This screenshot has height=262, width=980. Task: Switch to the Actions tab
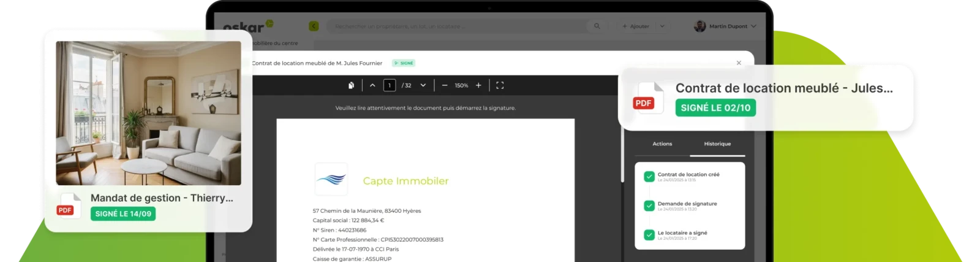(x=662, y=144)
